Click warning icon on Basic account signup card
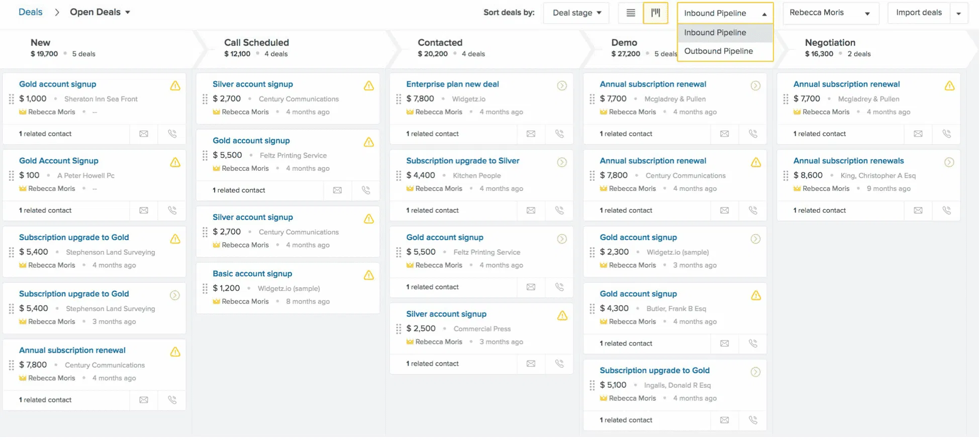The height and width of the screenshot is (440, 980). pyautogui.click(x=369, y=275)
